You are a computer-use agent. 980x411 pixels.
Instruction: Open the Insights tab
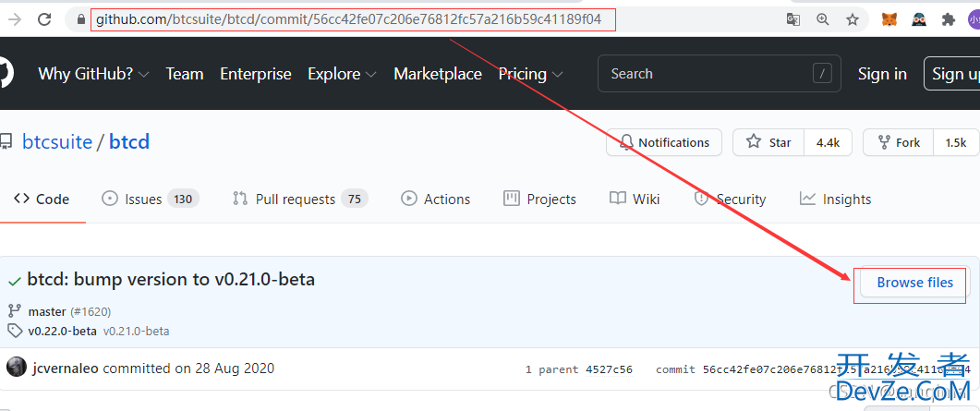[835, 199]
